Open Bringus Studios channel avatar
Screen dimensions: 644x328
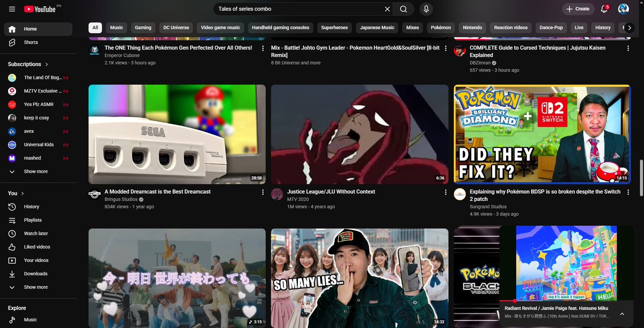94,194
